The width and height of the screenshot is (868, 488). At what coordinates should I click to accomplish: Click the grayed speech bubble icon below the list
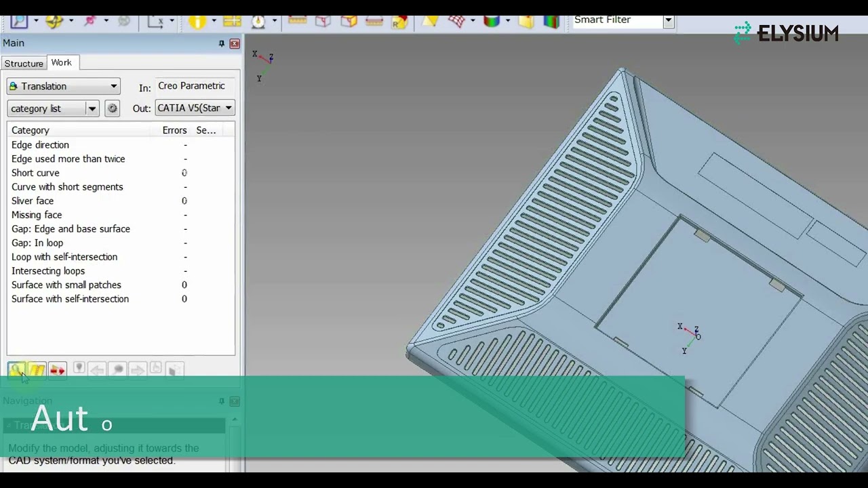point(118,369)
